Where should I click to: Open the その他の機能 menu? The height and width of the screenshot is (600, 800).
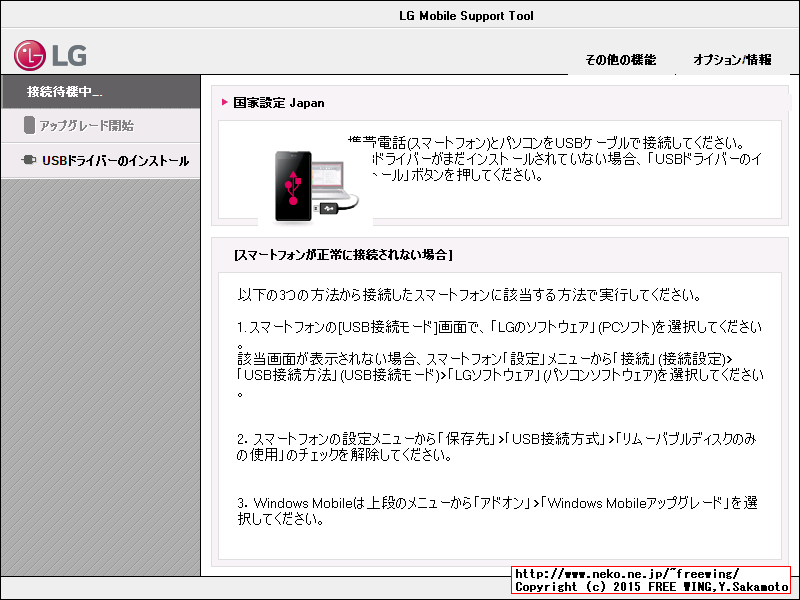[x=620, y=60]
